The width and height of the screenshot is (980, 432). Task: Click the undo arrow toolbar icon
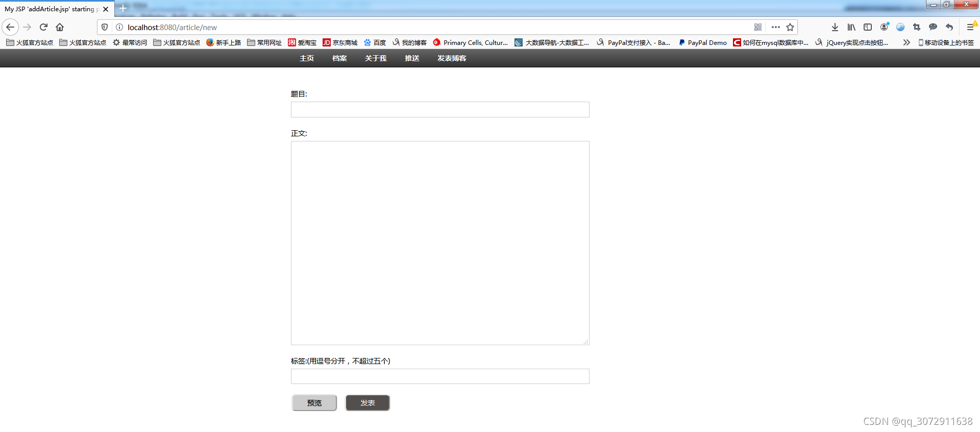[949, 27]
